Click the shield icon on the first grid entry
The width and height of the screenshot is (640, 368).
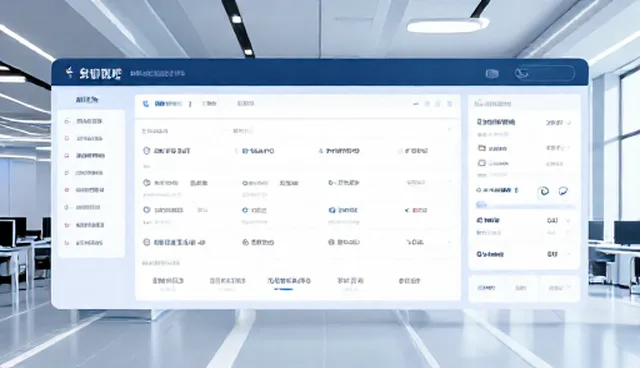coord(146,151)
